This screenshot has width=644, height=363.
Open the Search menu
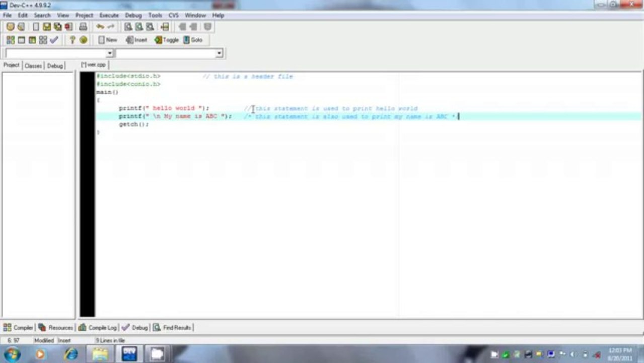tap(42, 16)
